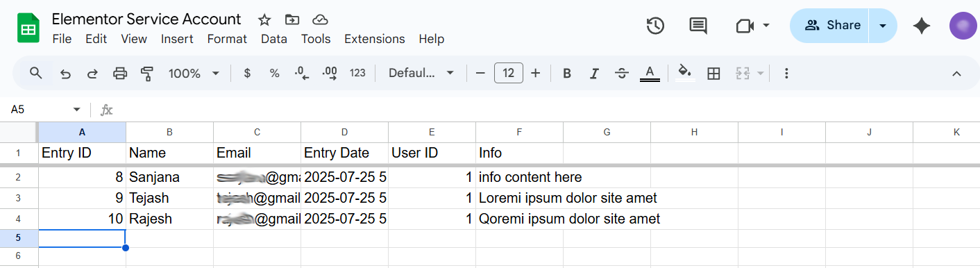The width and height of the screenshot is (980, 268).
Task: Check the cloud save status icon
Action: coord(320,19)
